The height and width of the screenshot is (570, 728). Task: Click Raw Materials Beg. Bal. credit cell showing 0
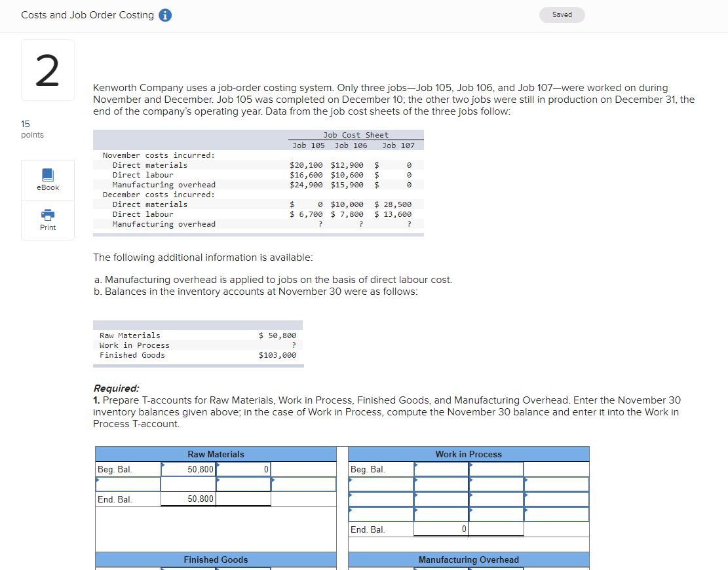tap(243, 469)
